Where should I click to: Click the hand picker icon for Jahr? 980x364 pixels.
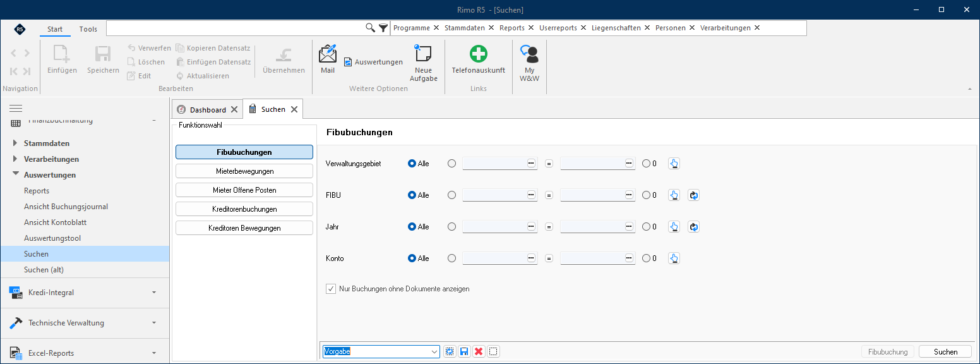(x=674, y=227)
